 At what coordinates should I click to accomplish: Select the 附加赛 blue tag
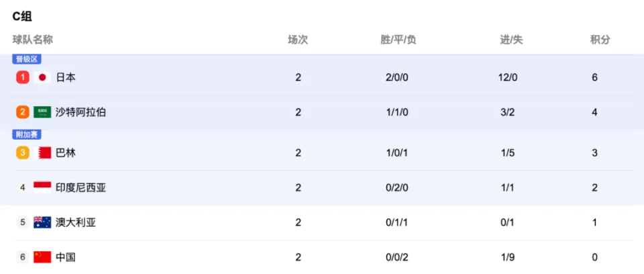(x=27, y=135)
